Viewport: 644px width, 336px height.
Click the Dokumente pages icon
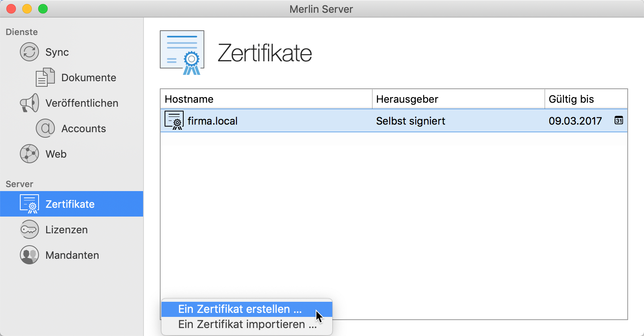[x=45, y=77]
